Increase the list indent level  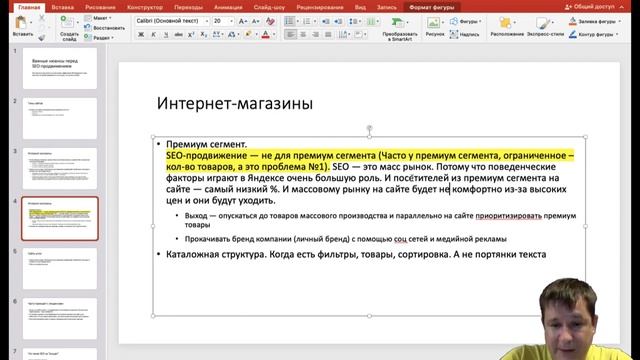pos(338,21)
